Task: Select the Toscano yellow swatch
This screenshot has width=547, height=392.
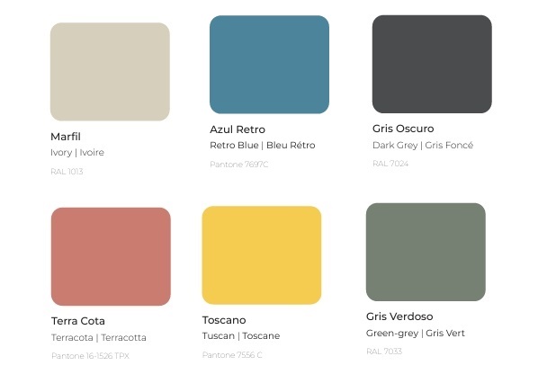Action: (262, 255)
